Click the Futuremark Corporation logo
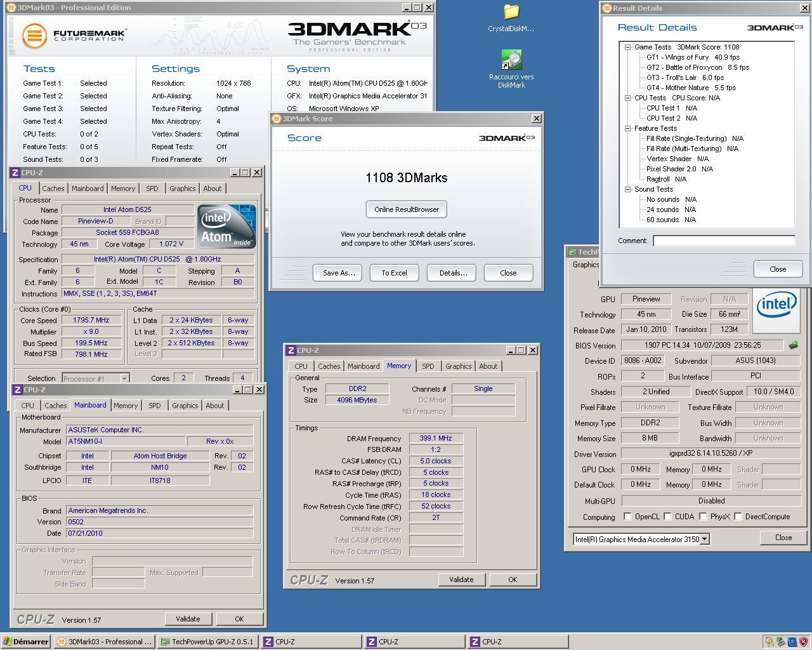812x650 pixels. coord(74,35)
